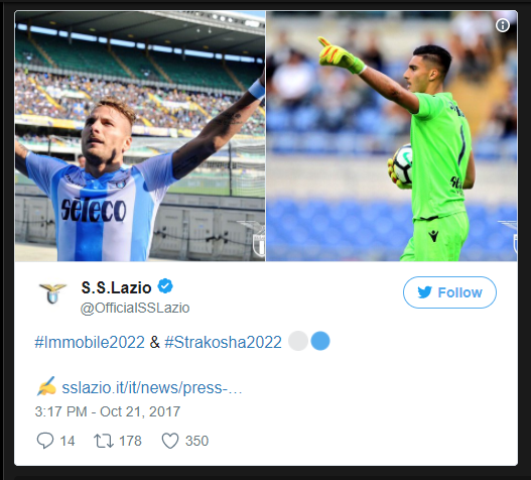
Task: Open the left photo with Seleco jersey
Action: [140, 136]
